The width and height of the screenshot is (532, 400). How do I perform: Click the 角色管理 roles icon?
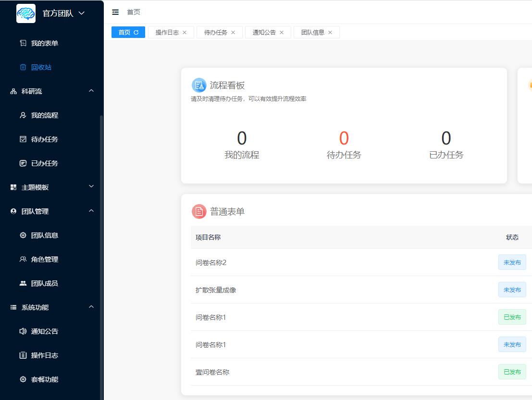23,259
